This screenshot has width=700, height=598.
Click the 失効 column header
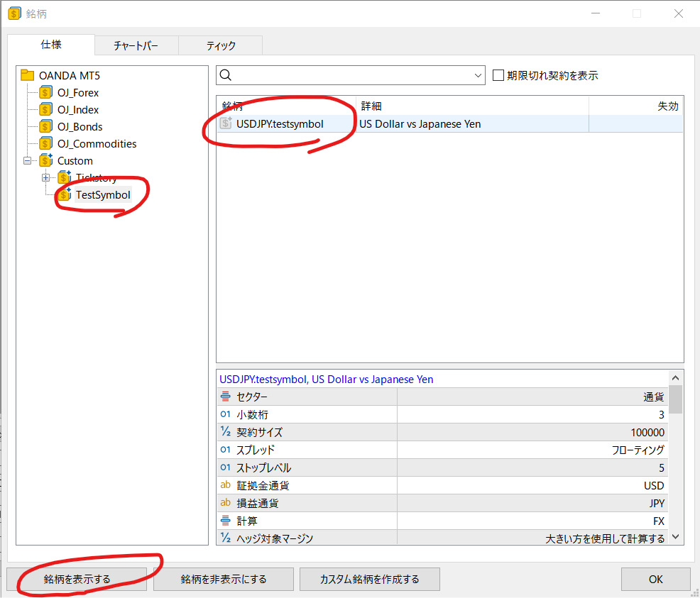[x=635, y=106]
